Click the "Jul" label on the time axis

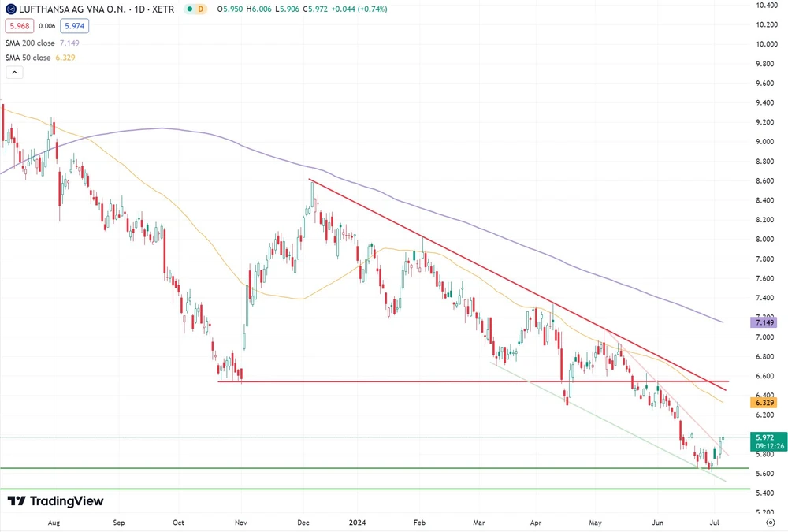click(x=714, y=522)
